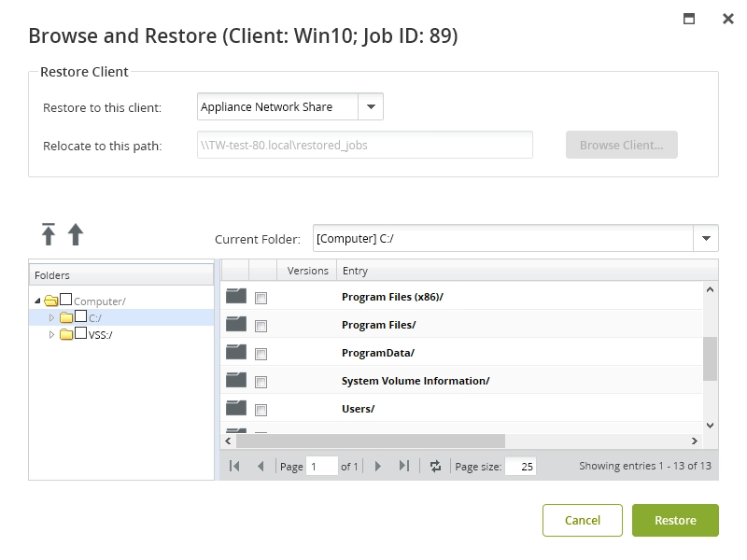Click the Users folder icon
The width and height of the screenshot is (747, 560).
pos(236,408)
